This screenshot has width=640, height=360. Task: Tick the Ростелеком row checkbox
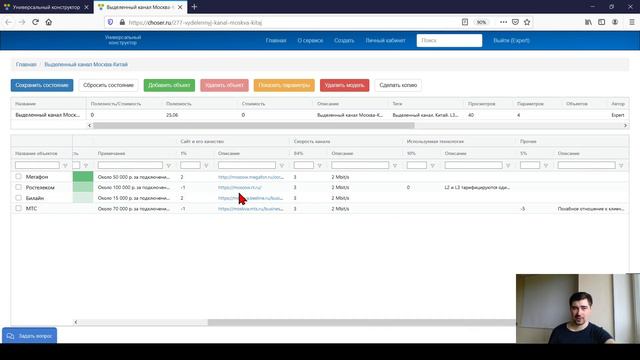click(x=18, y=187)
